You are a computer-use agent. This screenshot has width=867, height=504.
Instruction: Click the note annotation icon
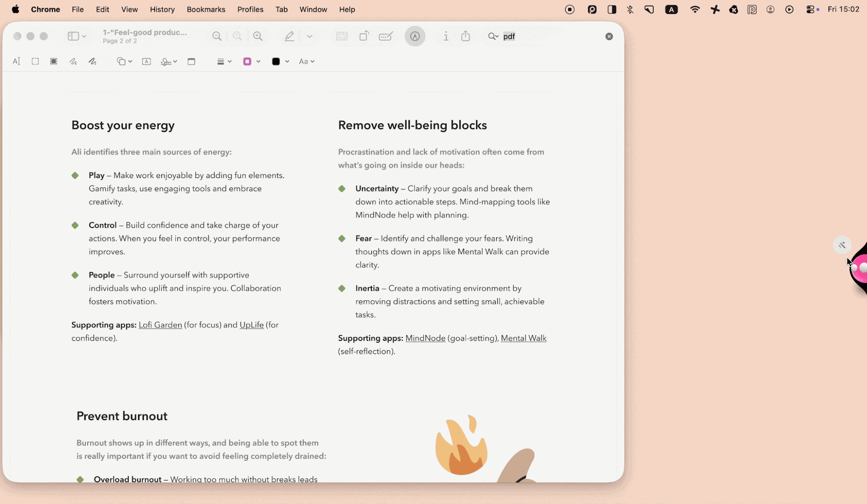point(191,62)
